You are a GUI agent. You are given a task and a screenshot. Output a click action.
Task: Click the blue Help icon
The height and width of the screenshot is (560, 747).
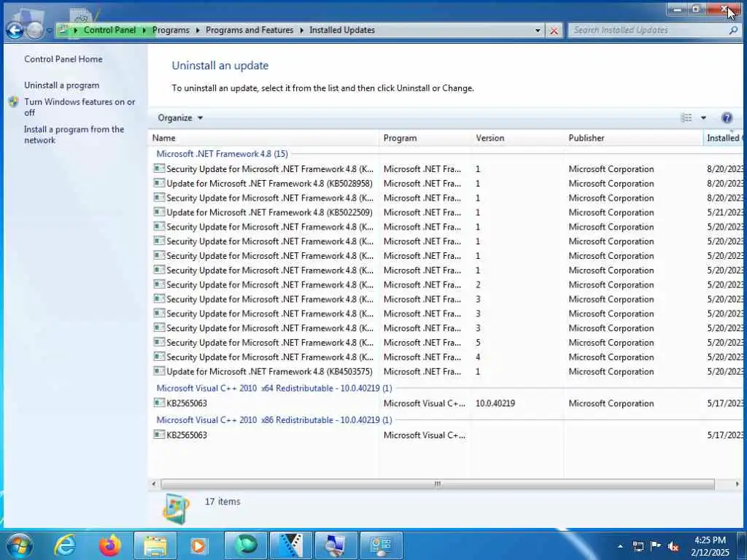point(727,117)
